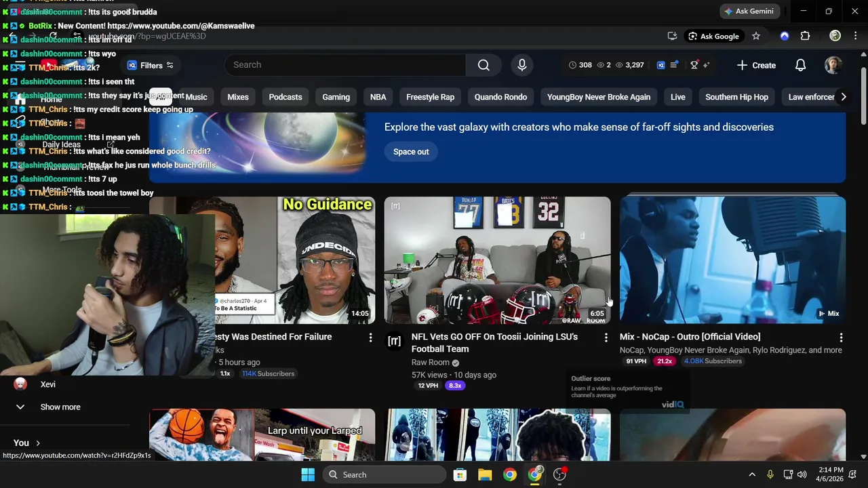Click the Create button

(x=756, y=65)
